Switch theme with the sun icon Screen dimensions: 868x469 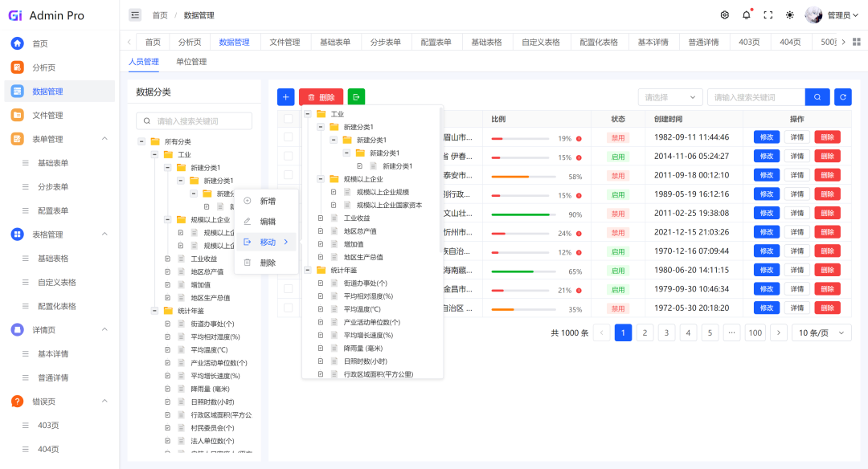(x=789, y=15)
